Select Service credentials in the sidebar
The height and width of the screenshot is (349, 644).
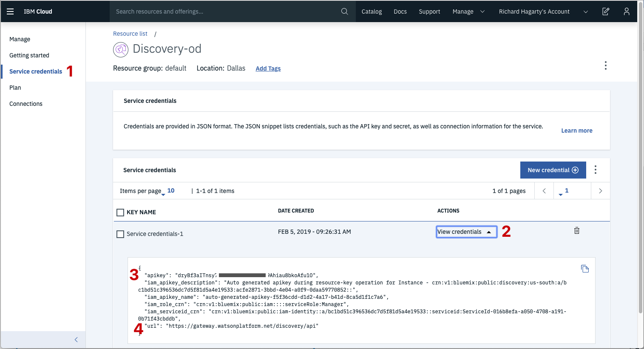(x=36, y=71)
